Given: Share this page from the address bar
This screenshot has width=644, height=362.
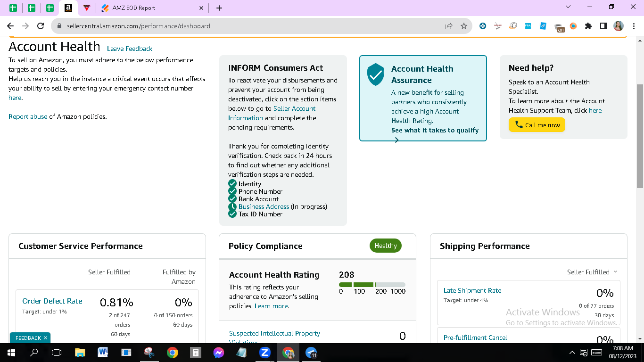Looking at the screenshot, I should click(449, 26).
